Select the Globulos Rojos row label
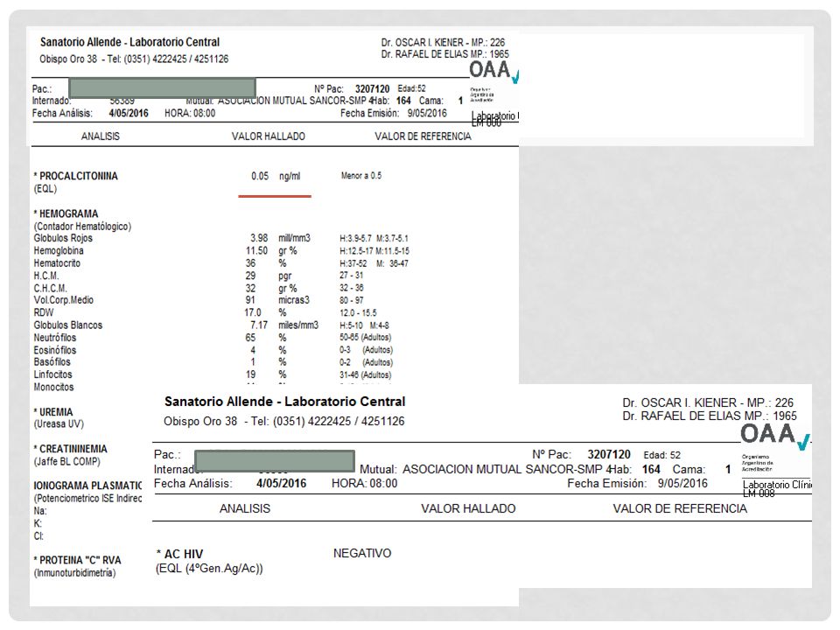Viewport: 840px width, 630px height. (63, 238)
